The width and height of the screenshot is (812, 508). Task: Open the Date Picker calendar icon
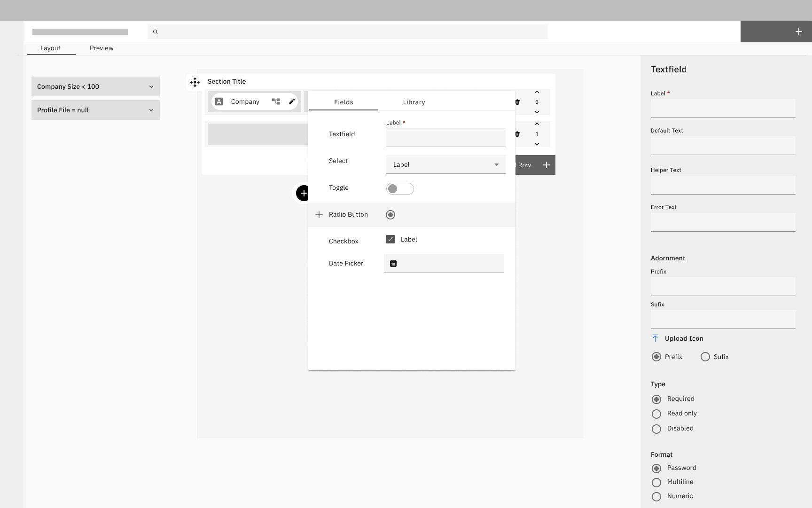pos(393,264)
